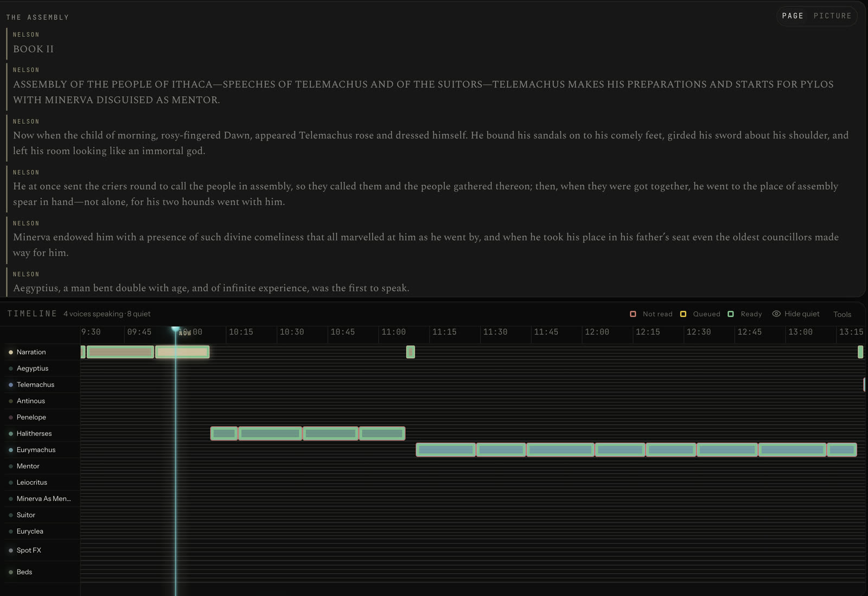This screenshot has width=868, height=596.
Task: Toggle the Queued status filter
Action: tap(700, 314)
